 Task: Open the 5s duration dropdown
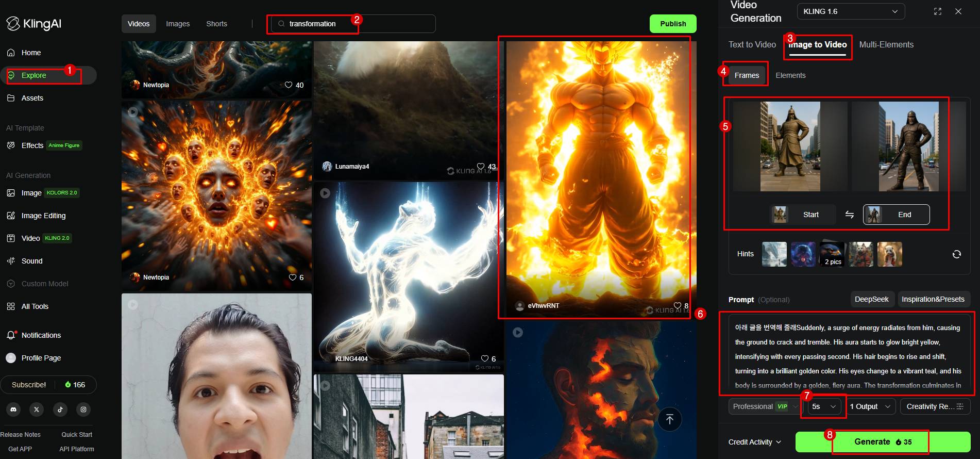pos(824,406)
